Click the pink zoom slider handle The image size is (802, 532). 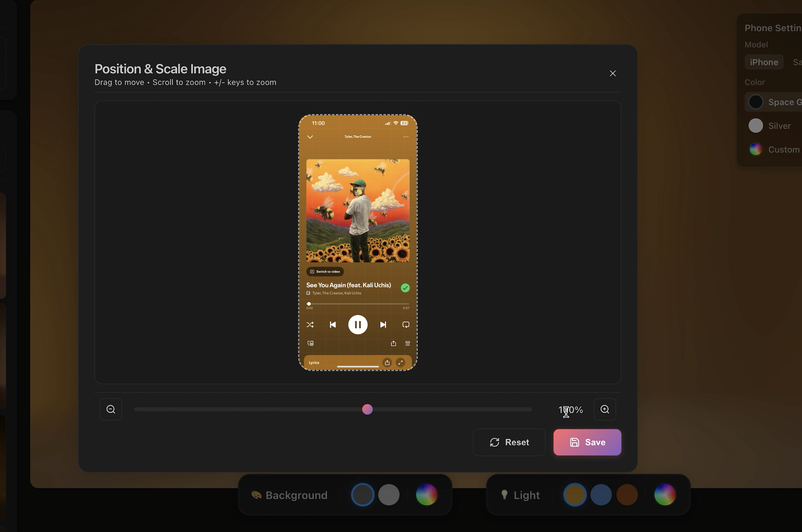[367, 409]
